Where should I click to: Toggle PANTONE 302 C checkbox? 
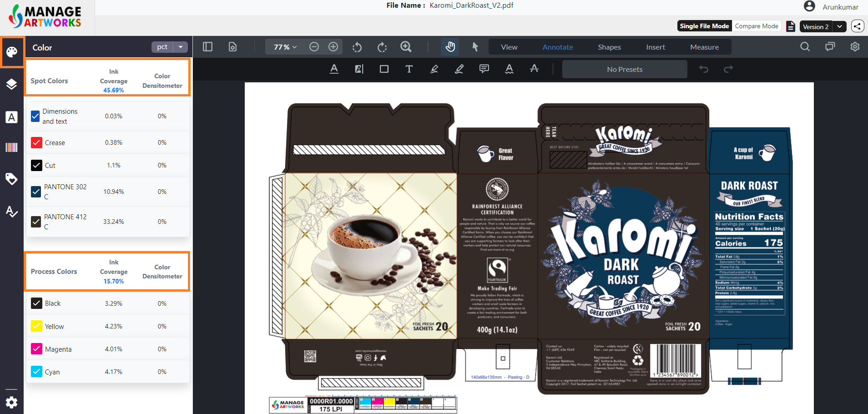pos(36,192)
